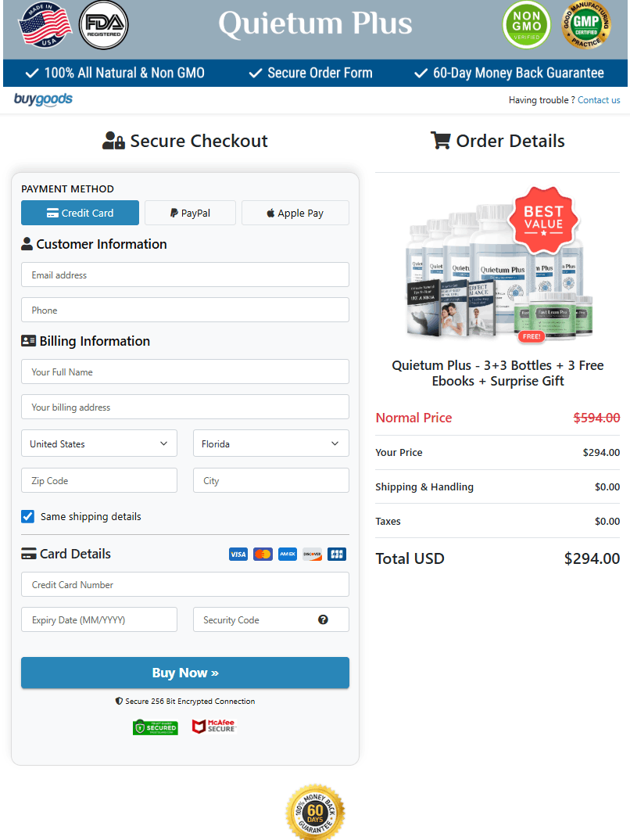Open the Contact us link
This screenshot has width=630, height=840.
click(x=599, y=100)
